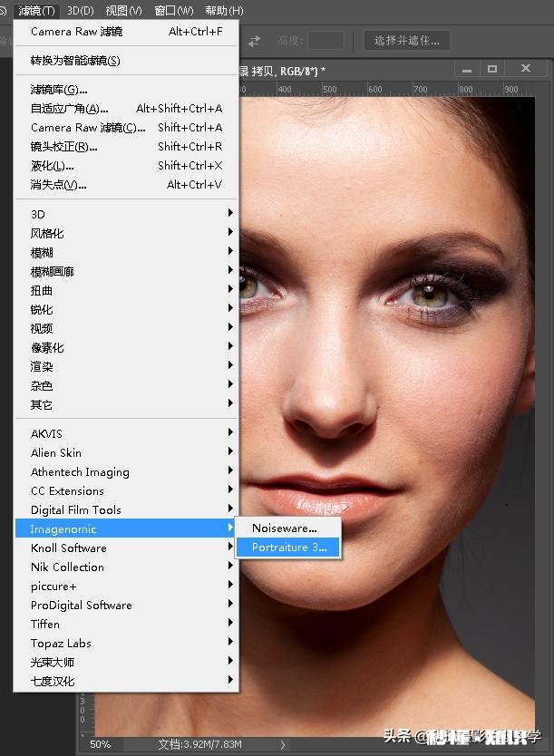Image resolution: width=554 pixels, height=756 pixels.
Task: Launch the Noiseware filter
Action: (284, 528)
